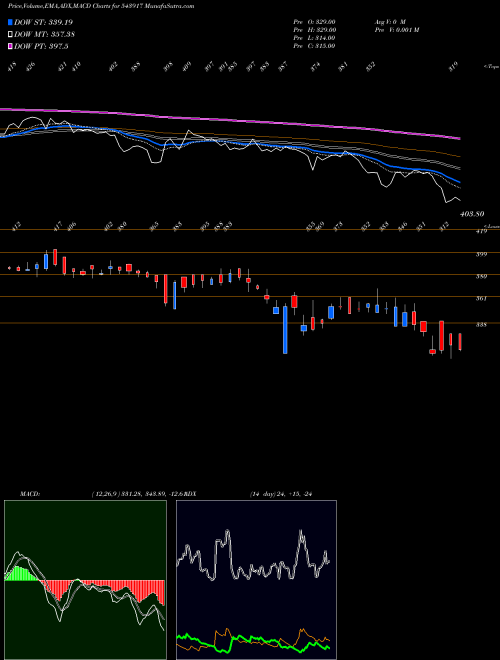500x660 pixels.
Task: Click the 338 price level label
Action: (x=481, y=325)
